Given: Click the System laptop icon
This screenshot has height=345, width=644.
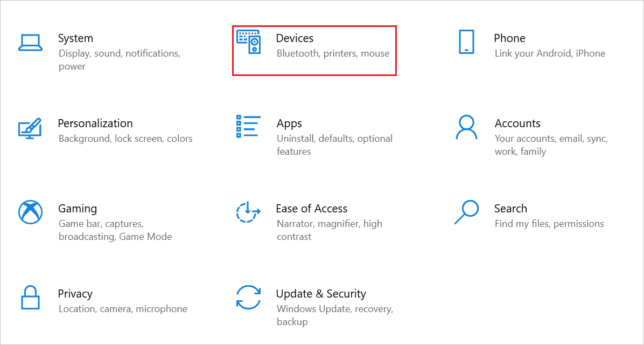Looking at the screenshot, I should pyautogui.click(x=31, y=43).
